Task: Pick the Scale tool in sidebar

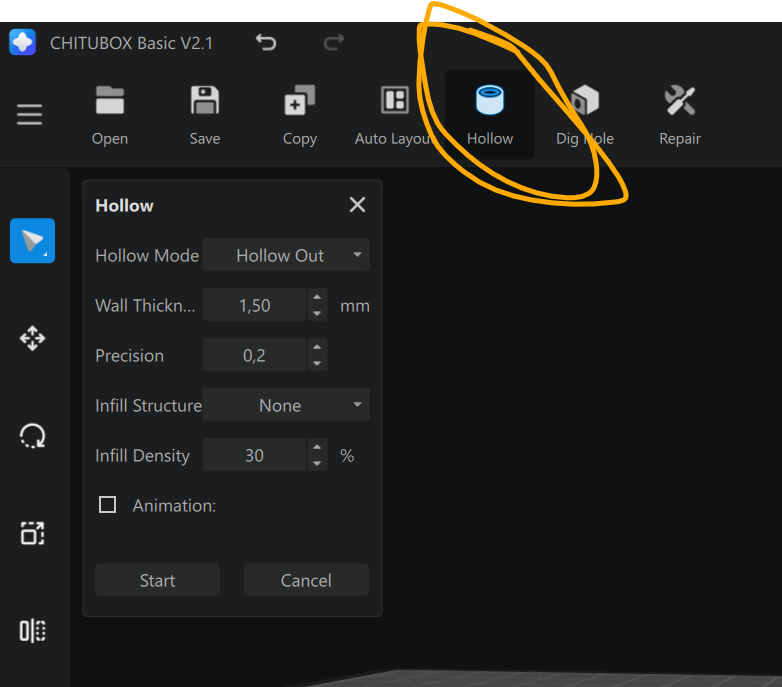Action: pos(32,533)
